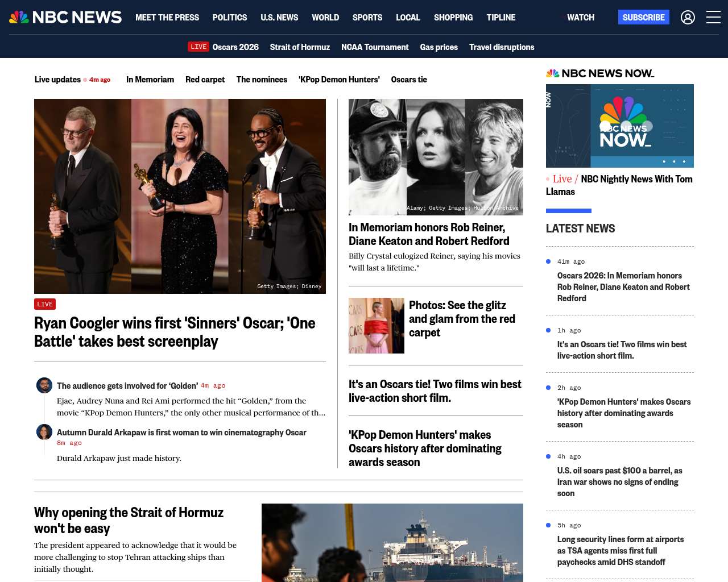Click the Watch link in header
The image size is (728, 582).
point(581,18)
